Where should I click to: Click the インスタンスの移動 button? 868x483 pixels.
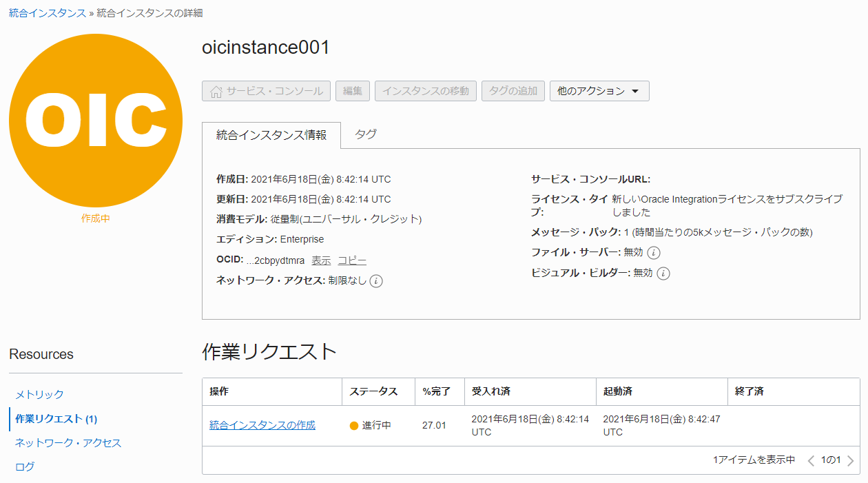click(x=426, y=91)
